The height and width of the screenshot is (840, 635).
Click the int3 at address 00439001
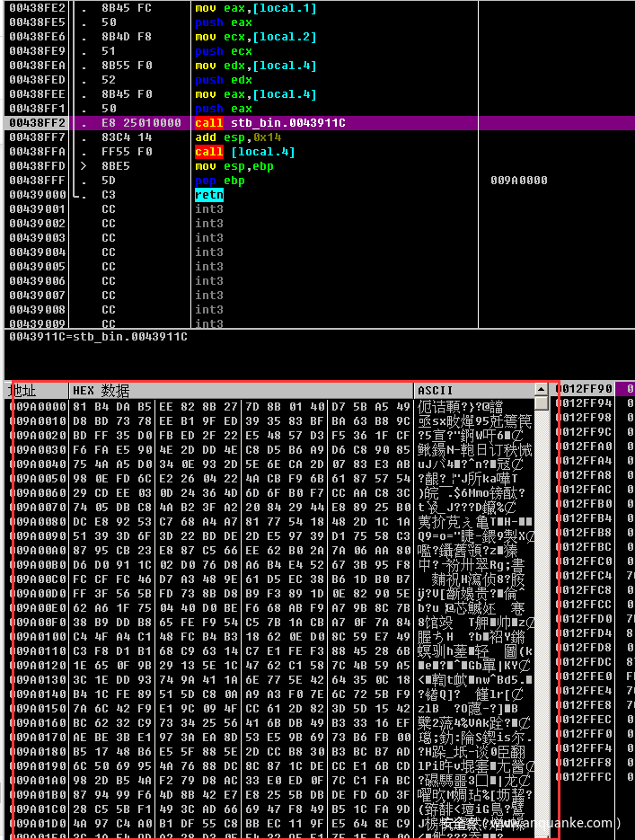click(x=209, y=209)
